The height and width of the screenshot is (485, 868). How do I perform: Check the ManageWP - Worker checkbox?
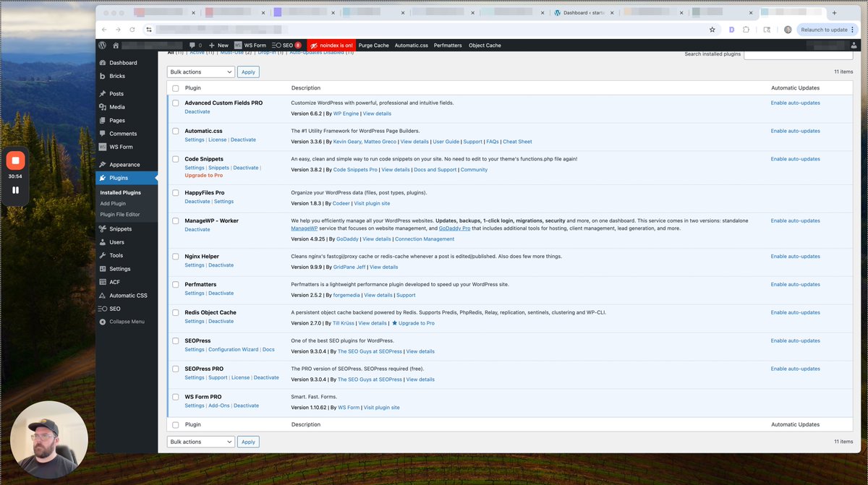175,221
